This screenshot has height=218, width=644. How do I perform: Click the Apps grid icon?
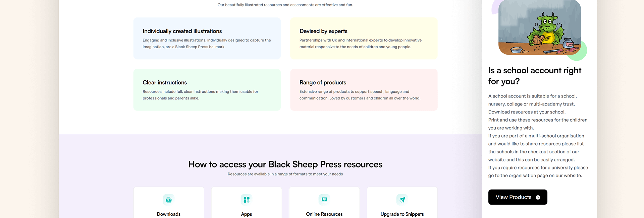tap(247, 200)
